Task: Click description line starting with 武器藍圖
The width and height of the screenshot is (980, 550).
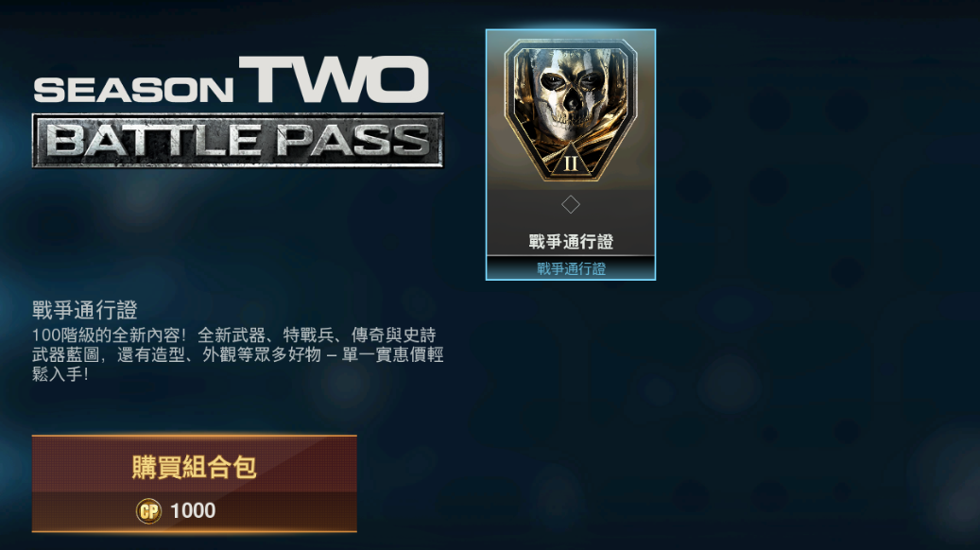Action: pyautogui.click(x=237, y=354)
